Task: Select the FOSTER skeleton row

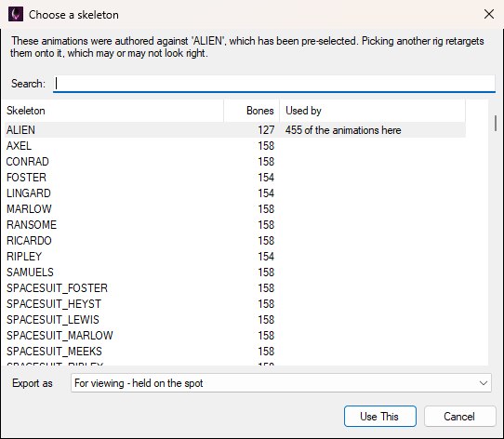Action: pos(235,178)
